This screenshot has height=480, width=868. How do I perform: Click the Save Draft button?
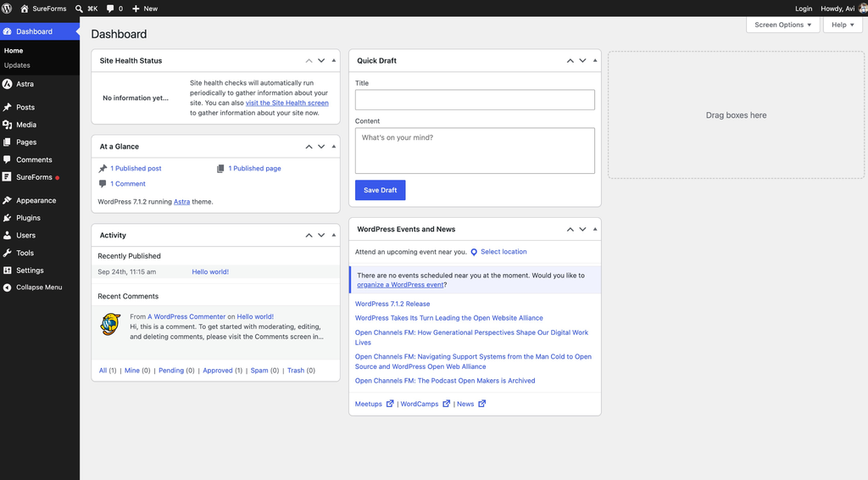[381, 190]
